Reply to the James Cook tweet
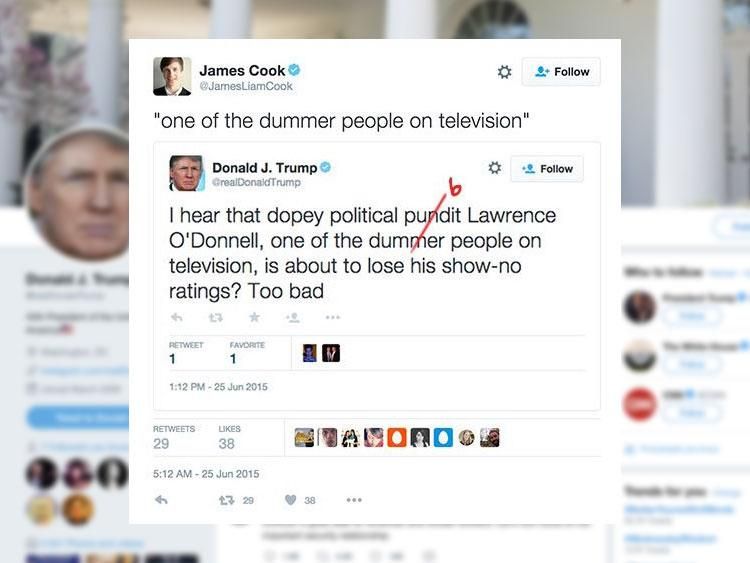 click(x=161, y=500)
